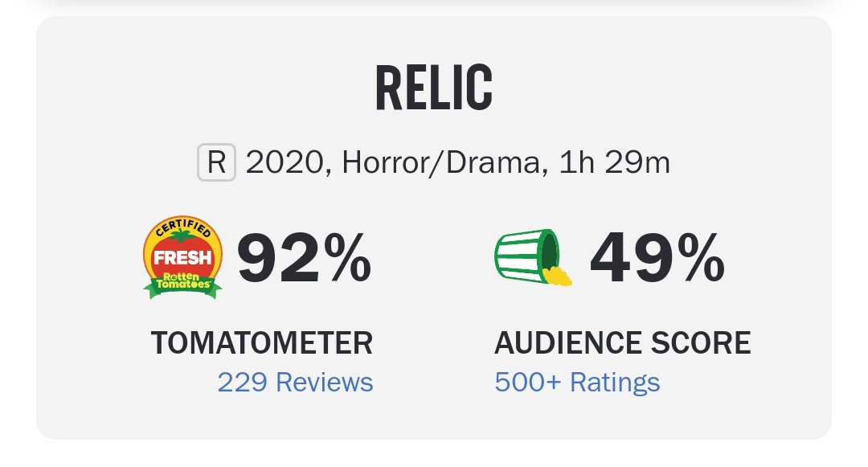
Task: Click the white FRESH text inside the badge
Action: click(x=182, y=257)
